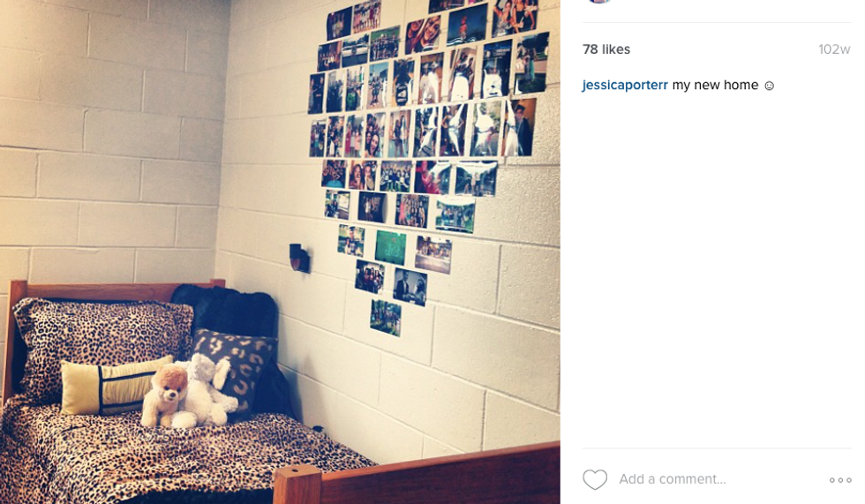865x504 pixels.
Task: View who liked via 78 likes
Action: pos(606,49)
